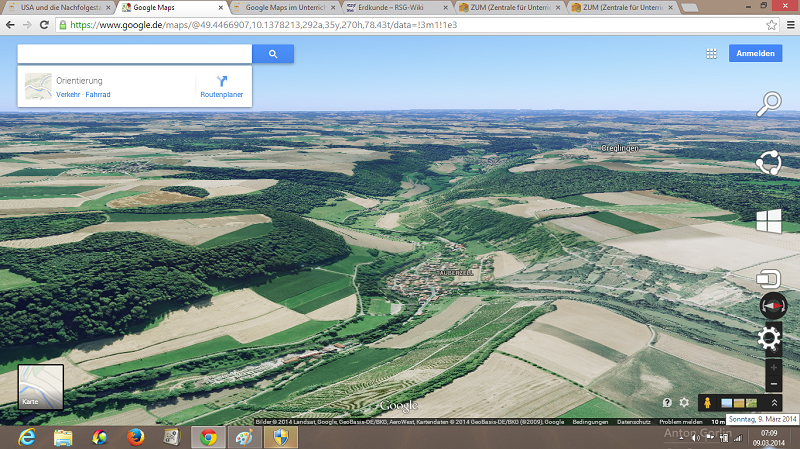Click the blue map search button

pos(273,54)
